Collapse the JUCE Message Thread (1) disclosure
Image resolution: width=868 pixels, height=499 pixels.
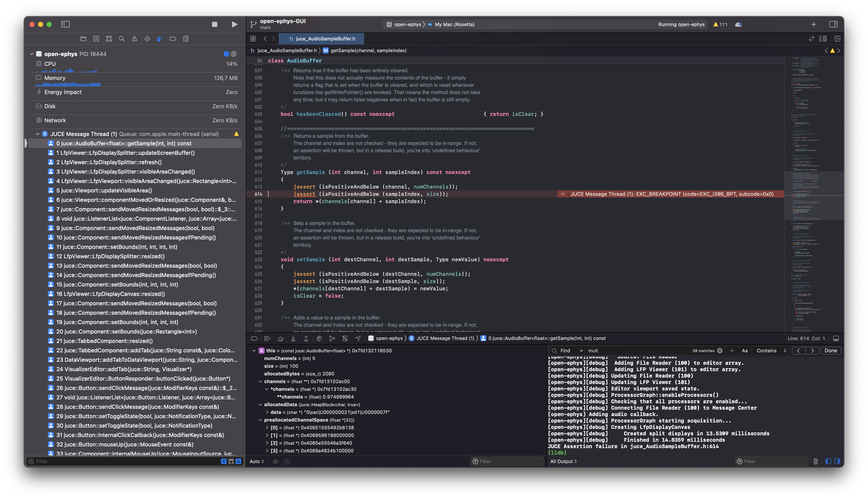click(38, 134)
